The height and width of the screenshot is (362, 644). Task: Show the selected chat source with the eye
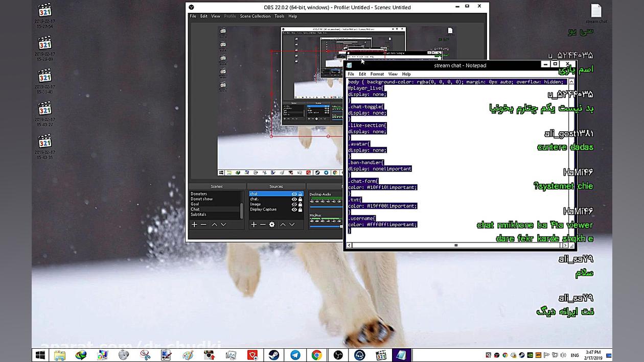pos(294,194)
